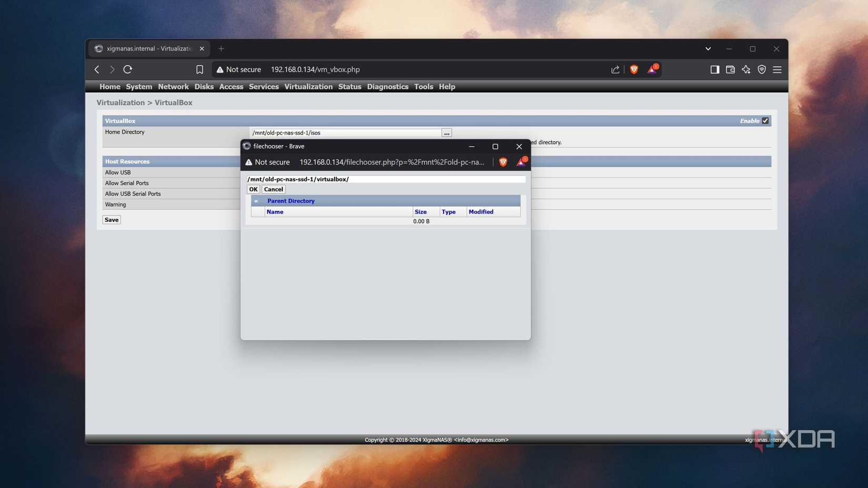The height and width of the screenshot is (488, 868).
Task: Open Leo AI assistant icon
Action: pos(746,69)
